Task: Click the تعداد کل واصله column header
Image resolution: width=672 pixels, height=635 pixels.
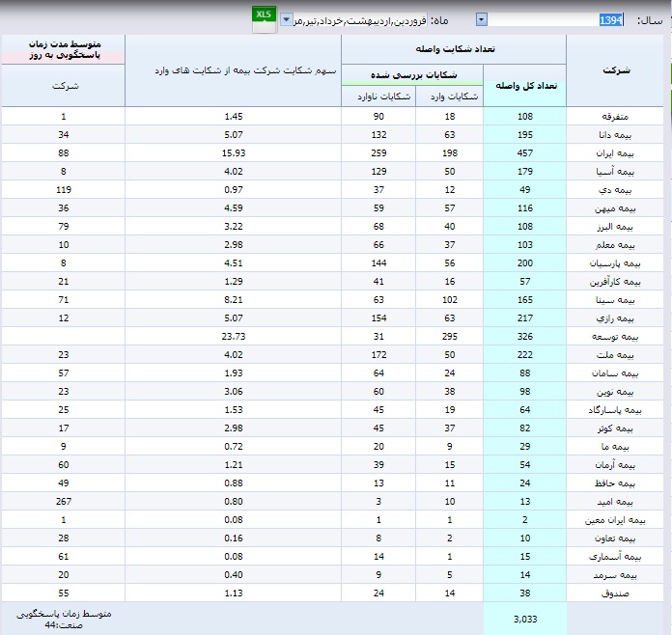Action: coord(525,85)
